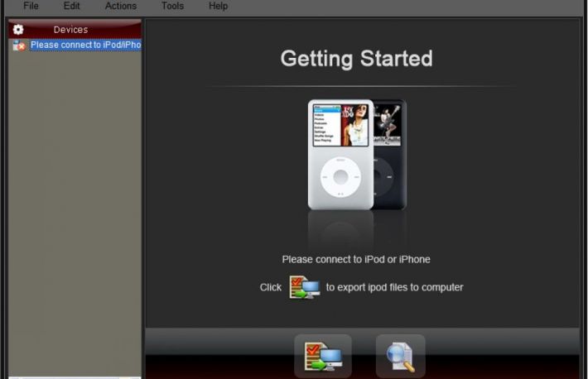Image resolution: width=588 pixels, height=379 pixels.
Task: Click the silver iPod's click wheel
Action: 340,176
